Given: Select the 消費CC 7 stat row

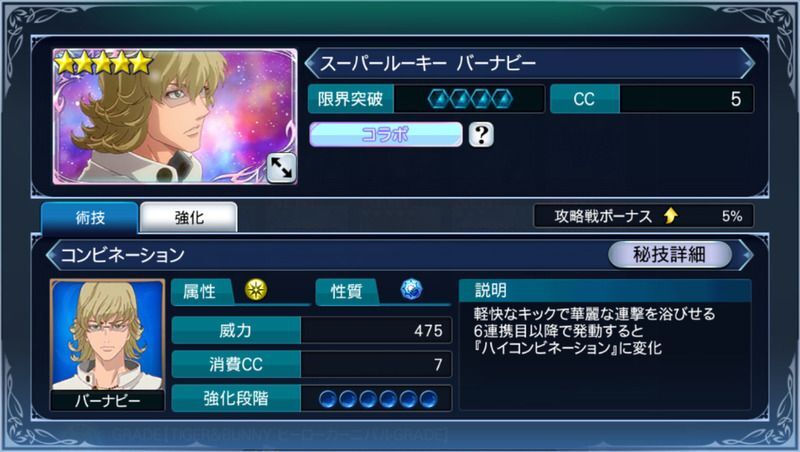Looking at the screenshot, I should click(312, 364).
